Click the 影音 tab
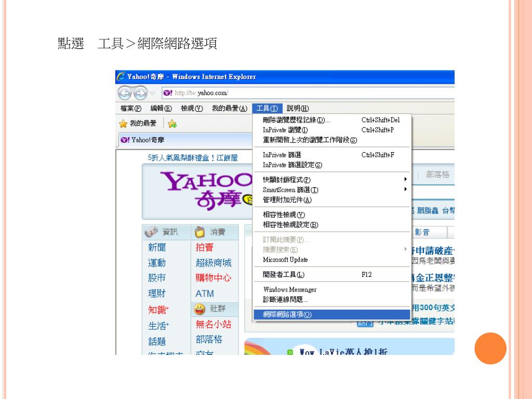 [422, 232]
